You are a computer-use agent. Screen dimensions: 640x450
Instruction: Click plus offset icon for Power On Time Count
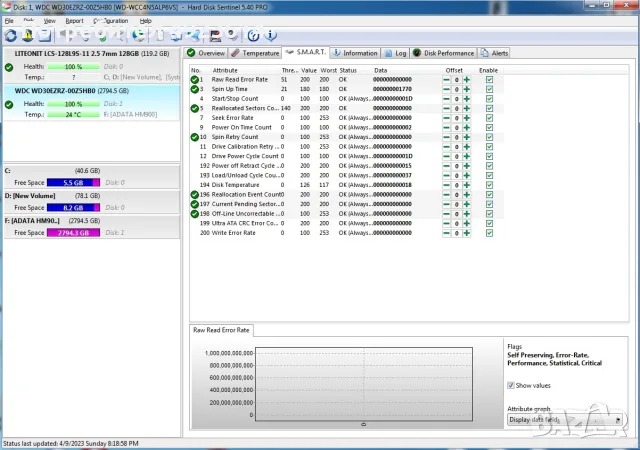[467, 127]
